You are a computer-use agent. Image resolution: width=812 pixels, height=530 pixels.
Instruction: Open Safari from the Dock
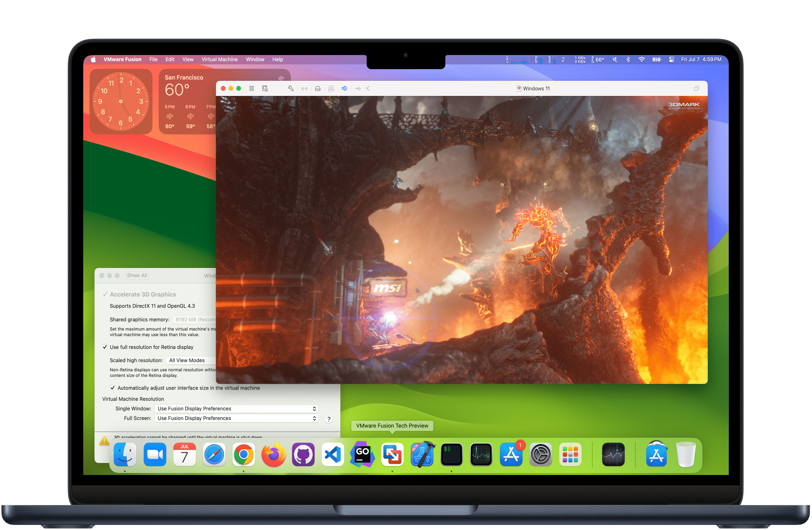(x=214, y=455)
